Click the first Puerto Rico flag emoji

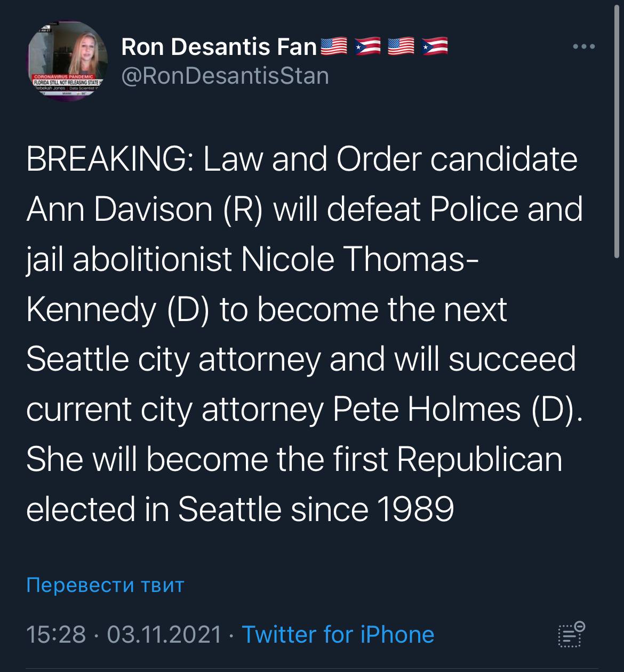(x=367, y=47)
